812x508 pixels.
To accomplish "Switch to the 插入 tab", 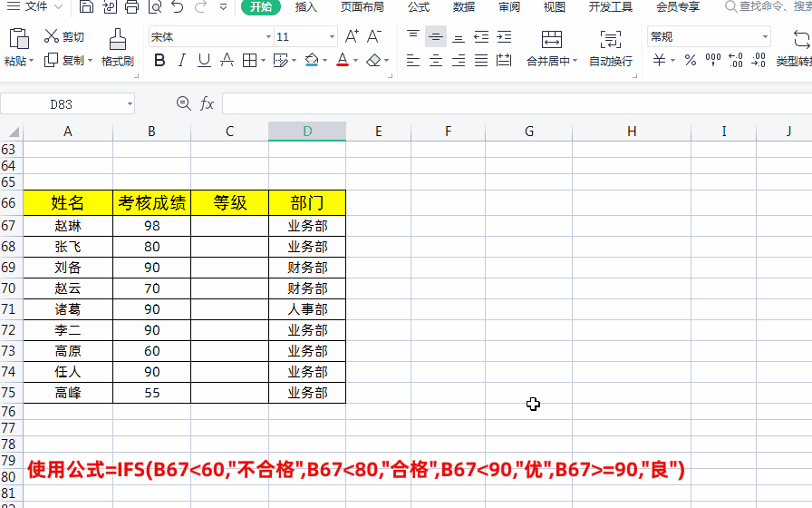I will [305, 6].
